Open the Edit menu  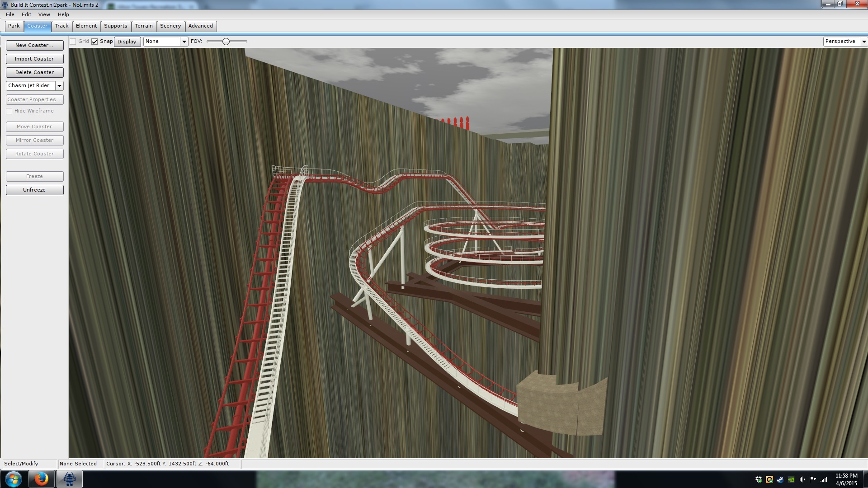tap(26, 14)
